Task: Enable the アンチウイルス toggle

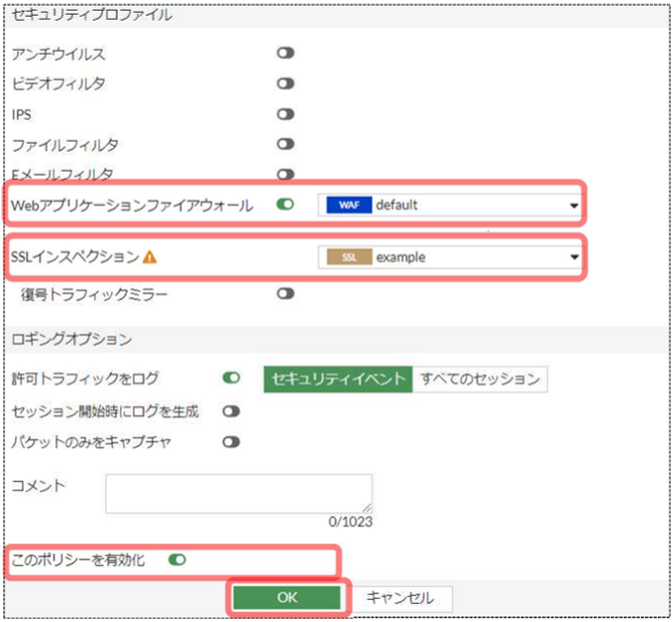Action: pos(286,54)
